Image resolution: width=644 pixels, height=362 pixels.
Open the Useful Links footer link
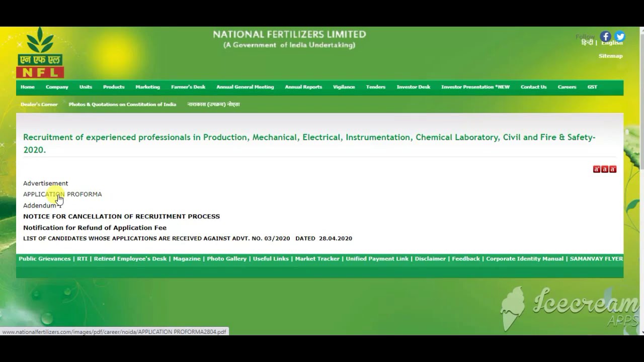coord(271,259)
